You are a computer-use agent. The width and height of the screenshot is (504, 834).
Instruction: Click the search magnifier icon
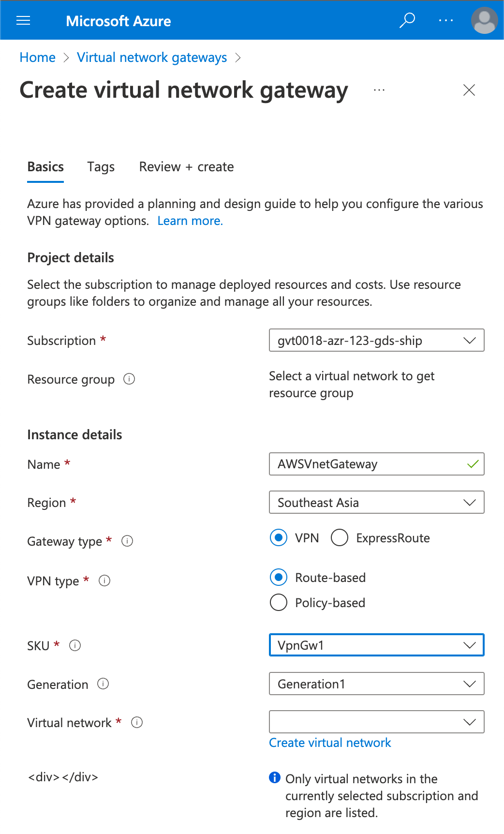coord(407,20)
